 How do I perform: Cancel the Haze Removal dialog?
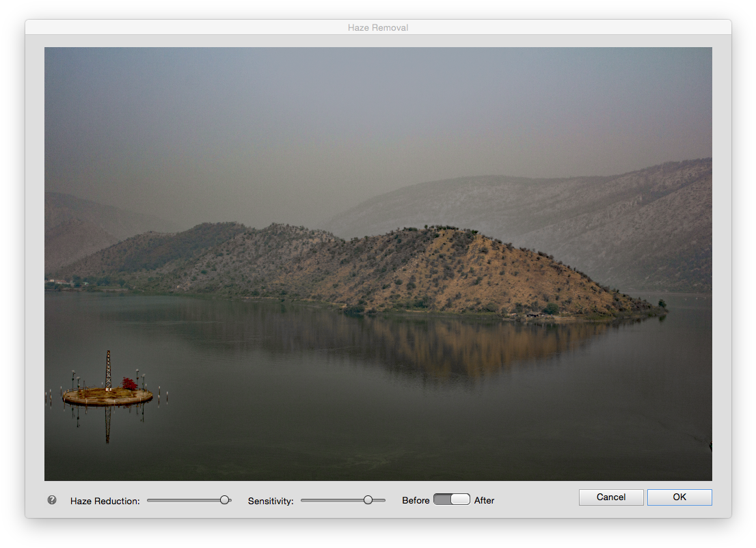(610, 497)
